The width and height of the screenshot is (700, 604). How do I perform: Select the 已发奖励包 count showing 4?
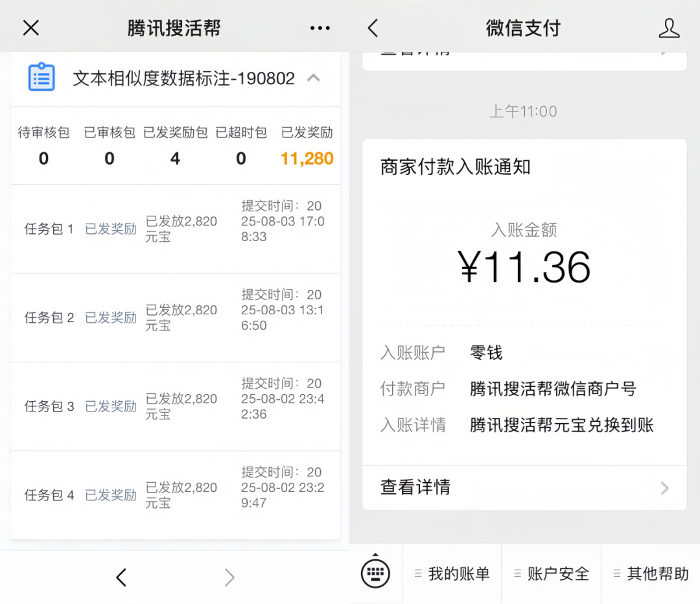point(174,157)
